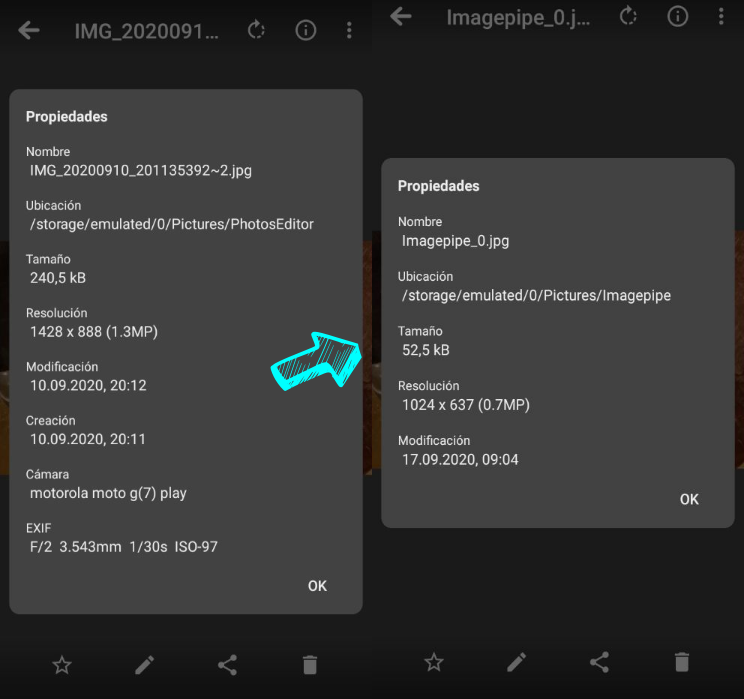Open info for Imagepipe_0 image

pyautogui.click(x=678, y=17)
